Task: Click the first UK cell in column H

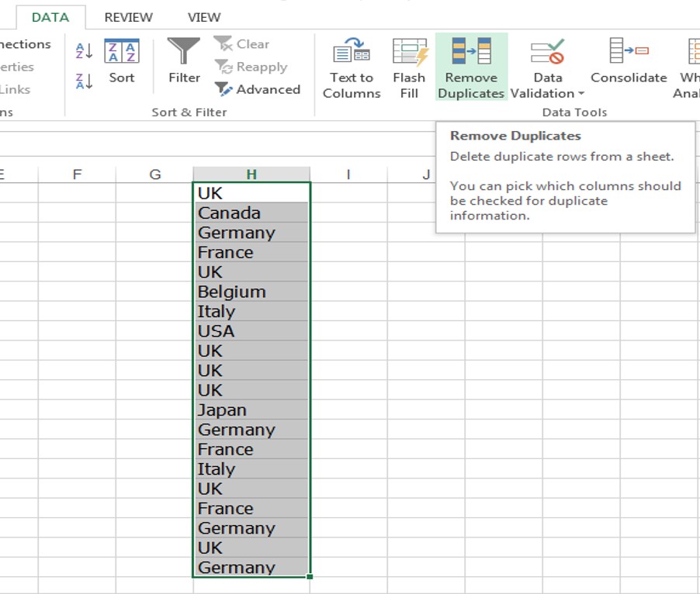Action: [251, 193]
